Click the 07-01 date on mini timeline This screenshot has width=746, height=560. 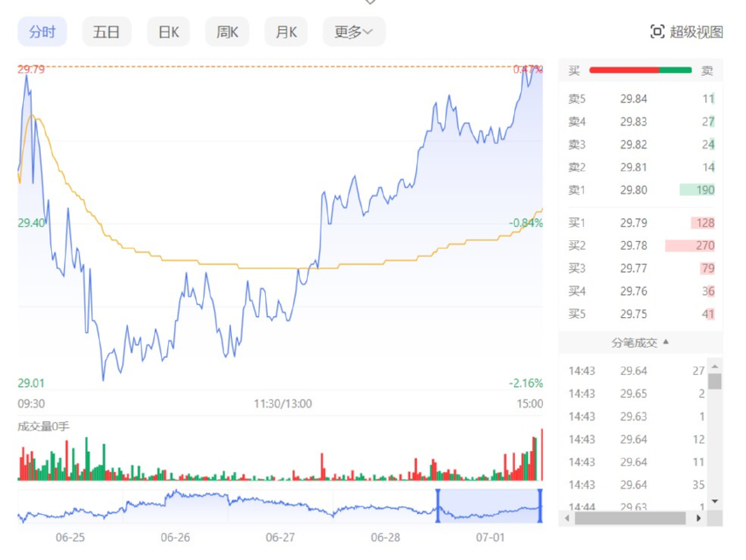490,538
